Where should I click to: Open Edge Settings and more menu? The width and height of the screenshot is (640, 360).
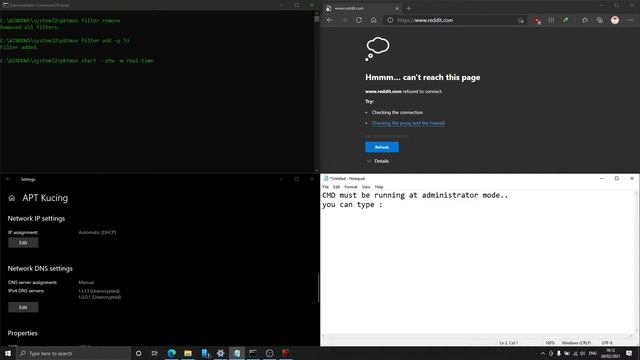pos(630,20)
